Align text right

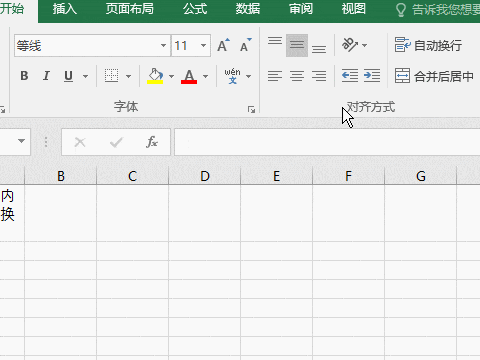319,76
